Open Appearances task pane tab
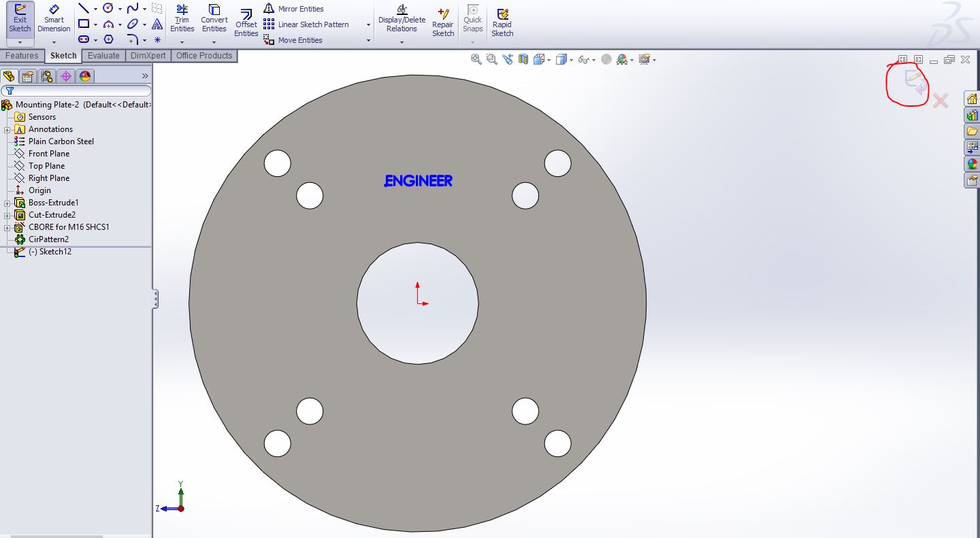980x538 pixels. click(972, 164)
